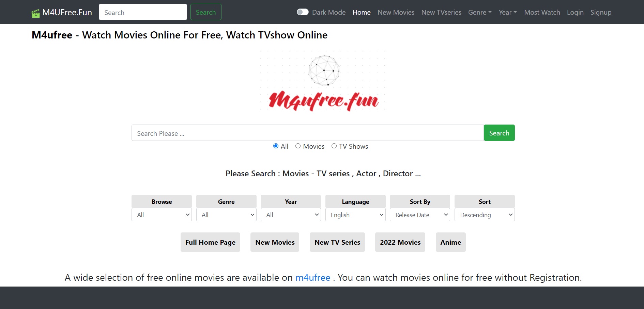The height and width of the screenshot is (309, 644).
Task: Click the New TV Series button
Action: (337, 242)
